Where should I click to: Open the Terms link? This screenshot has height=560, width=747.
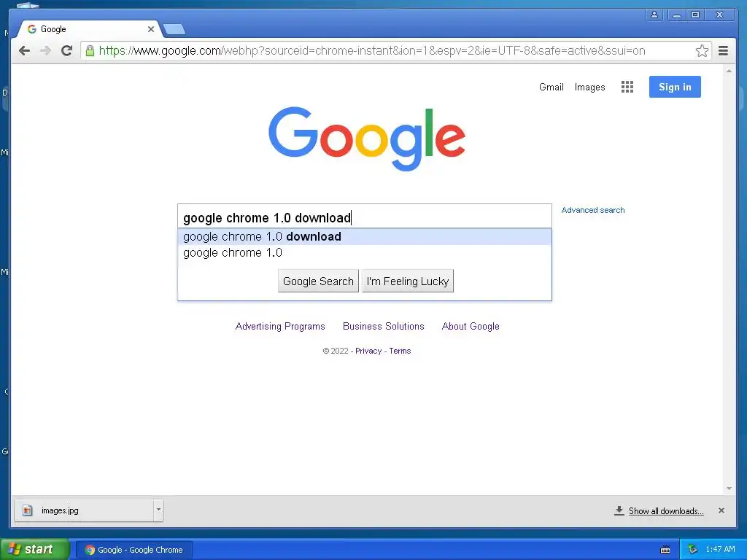click(x=400, y=351)
